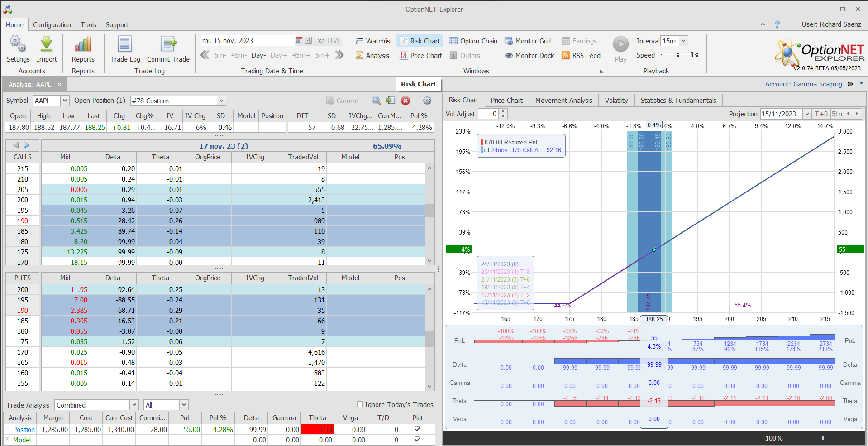Expand the Model row in Trade Analysis
This screenshot has width=868, height=446.
coord(7,440)
